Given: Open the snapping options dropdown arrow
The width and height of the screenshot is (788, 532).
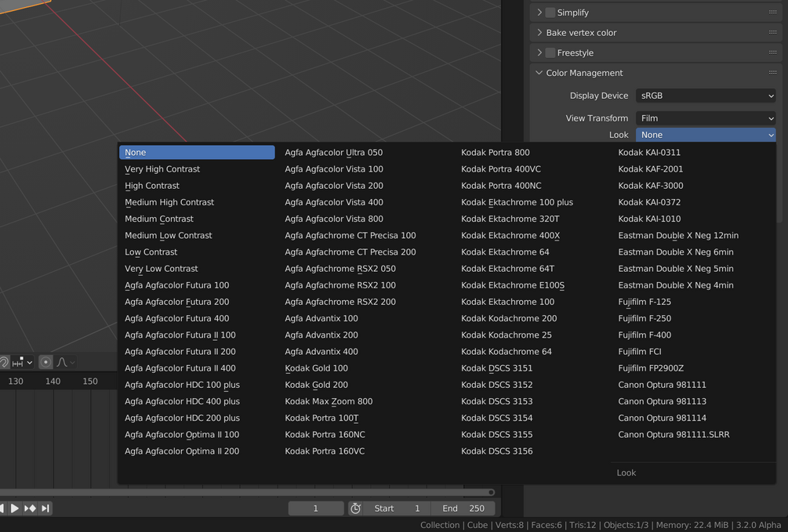Looking at the screenshot, I should click(x=30, y=362).
